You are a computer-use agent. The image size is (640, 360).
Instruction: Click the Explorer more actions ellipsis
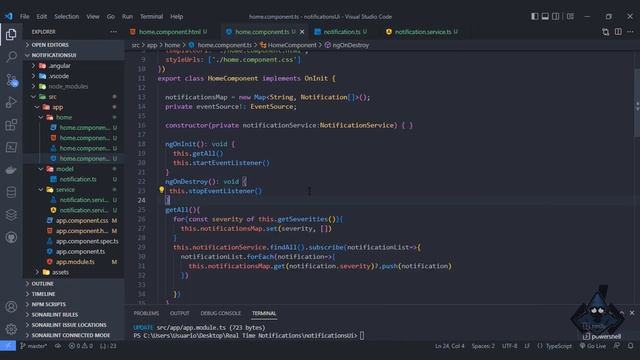click(x=113, y=31)
